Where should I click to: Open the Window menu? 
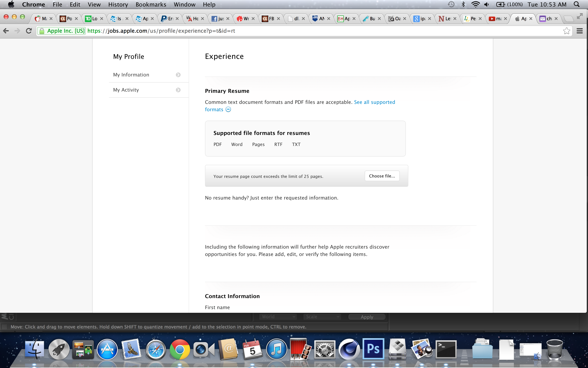184,4
